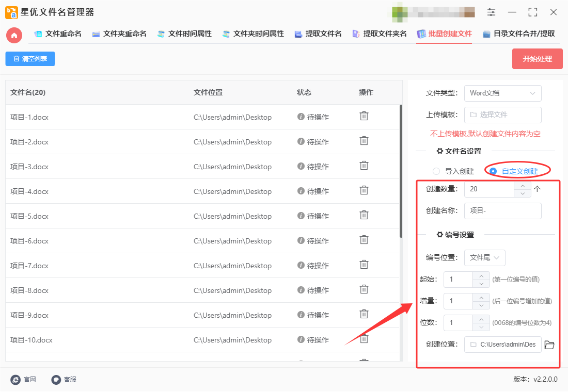This screenshot has height=392, width=568.
Task: Switch to 目录文件合并/提取 tab
Action: pyautogui.click(x=519, y=34)
